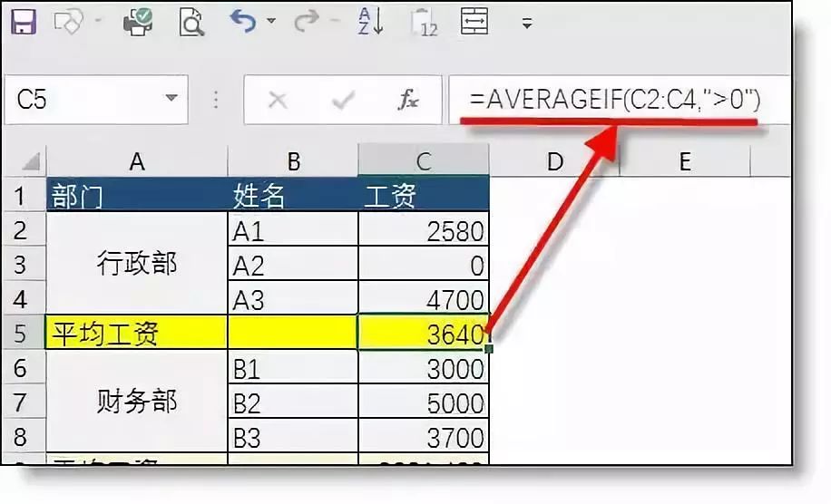
Task: Select column D header
Action: point(554,161)
